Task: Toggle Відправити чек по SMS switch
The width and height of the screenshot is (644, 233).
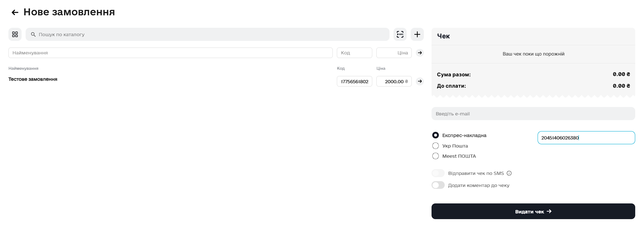Action: (438, 173)
